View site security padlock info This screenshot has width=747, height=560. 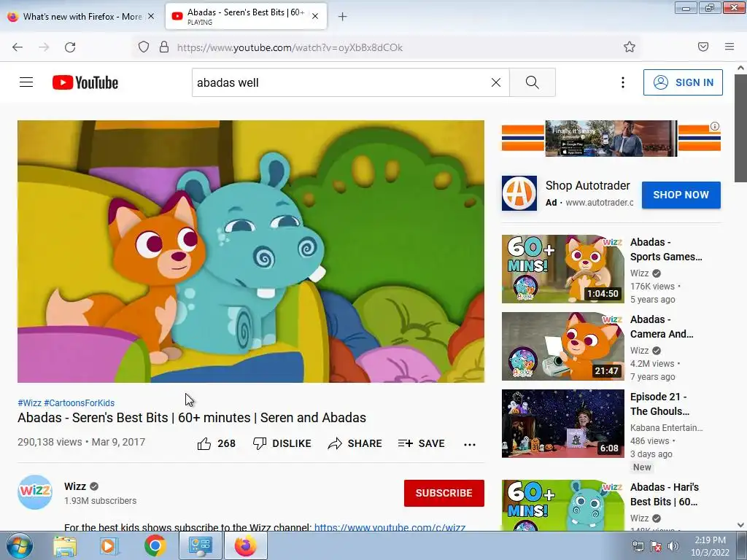click(x=164, y=47)
